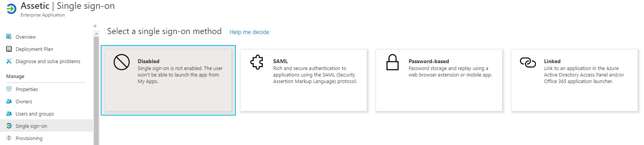Click the Deployment Plan book icon
The image size is (644, 145).
[9, 49]
